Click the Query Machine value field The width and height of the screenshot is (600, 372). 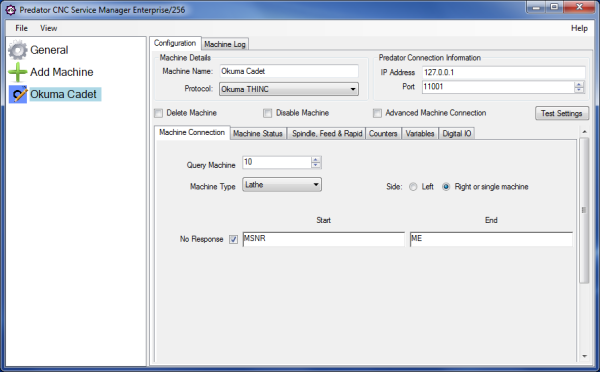point(277,162)
